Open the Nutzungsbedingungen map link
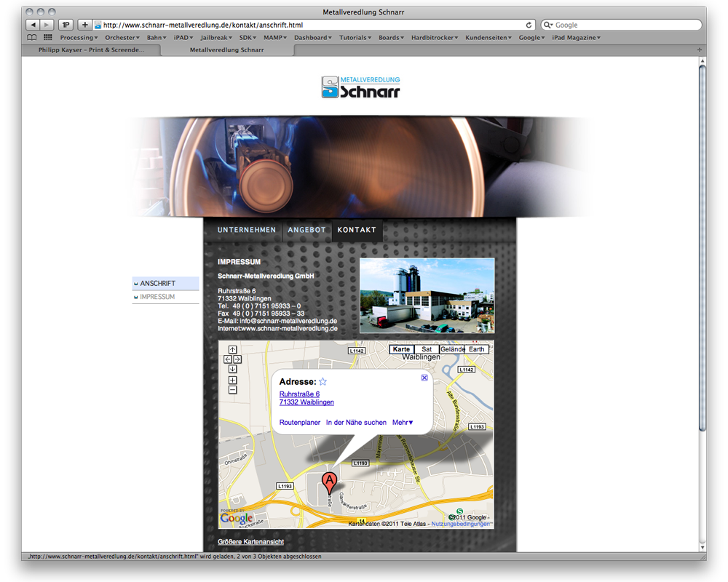 [x=461, y=524]
